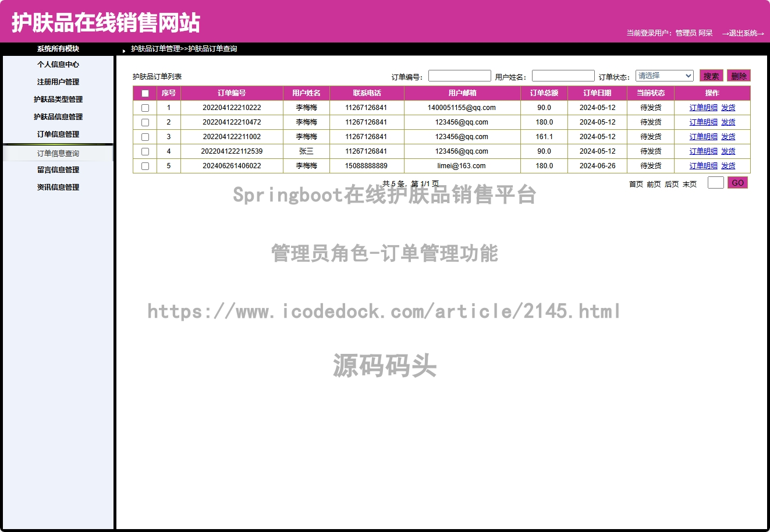Click the page number box beside GO
Screen dimensions: 770x532
coord(716,183)
